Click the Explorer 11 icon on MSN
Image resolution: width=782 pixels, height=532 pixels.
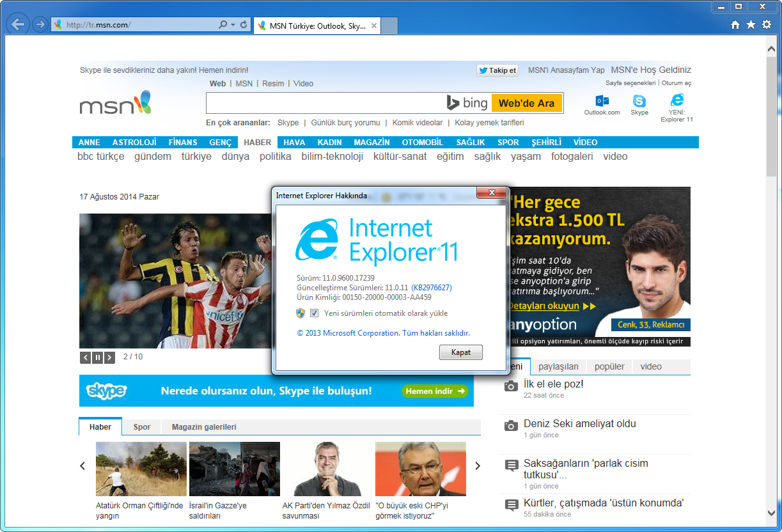click(x=676, y=100)
